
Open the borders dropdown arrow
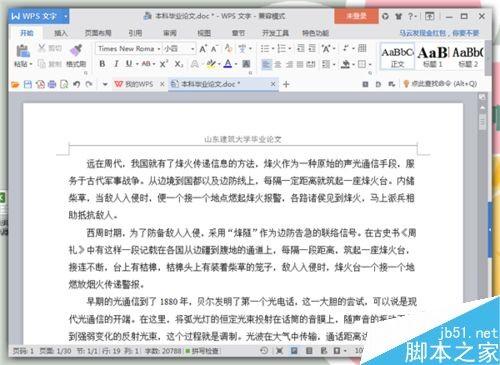tap(370, 64)
